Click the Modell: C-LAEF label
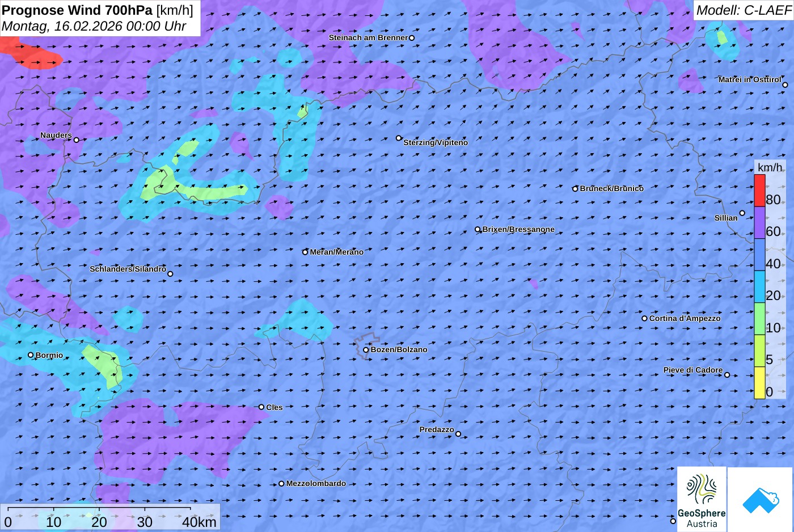Viewport: 794px width, 532px height. point(744,10)
